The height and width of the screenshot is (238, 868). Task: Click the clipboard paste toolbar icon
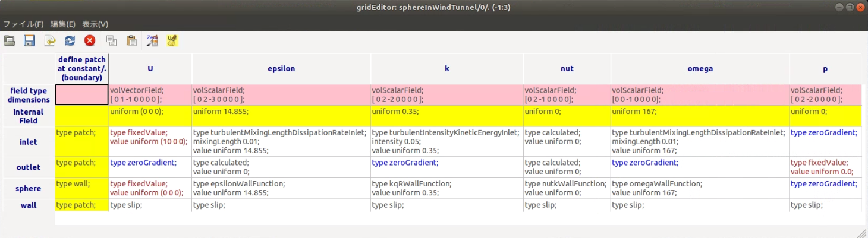(131, 41)
